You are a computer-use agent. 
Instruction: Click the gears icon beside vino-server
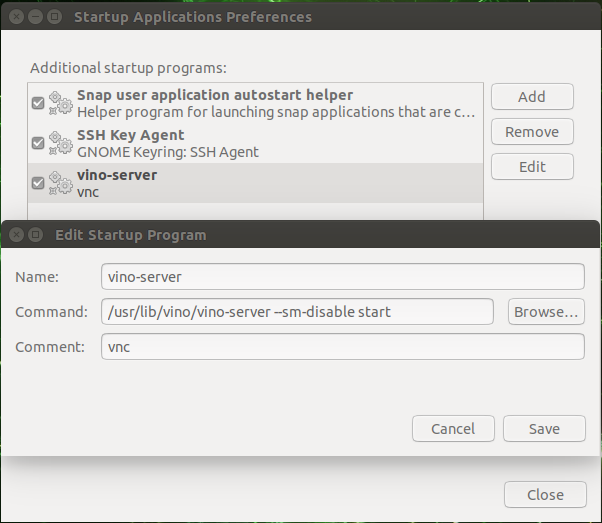pyautogui.click(x=61, y=183)
